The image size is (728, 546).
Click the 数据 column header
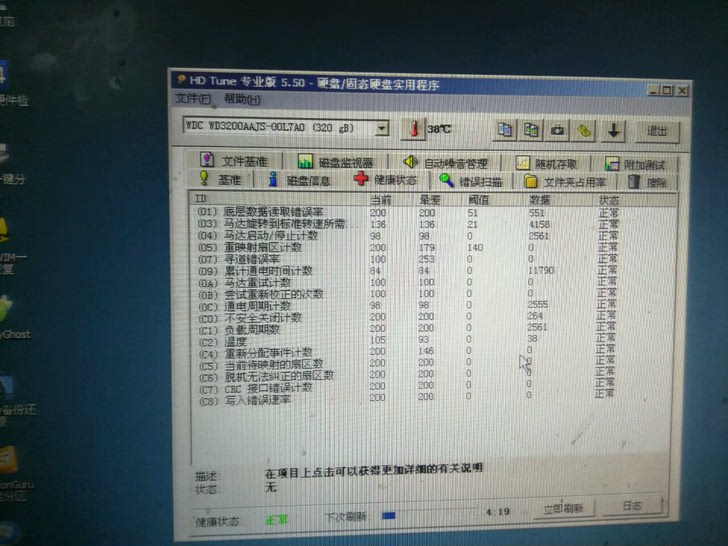coord(560,201)
